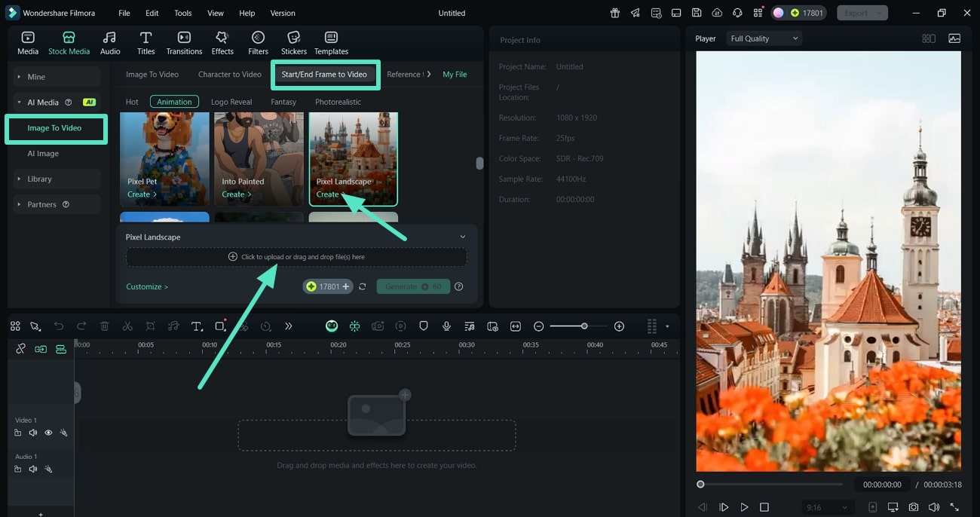Click the colorful profile avatar
Viewport: 980px width, 517px height.
[778, 13]
